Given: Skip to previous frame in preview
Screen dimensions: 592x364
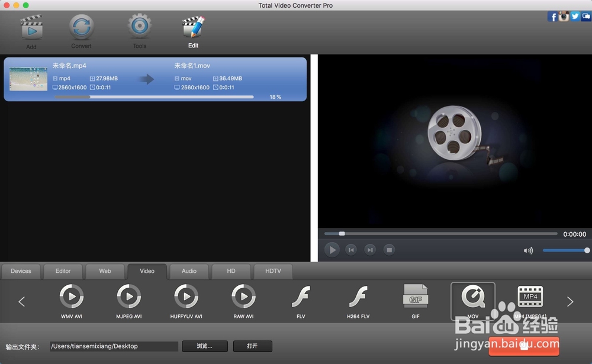Looking at the screenshot, I should tap(351, 250).
